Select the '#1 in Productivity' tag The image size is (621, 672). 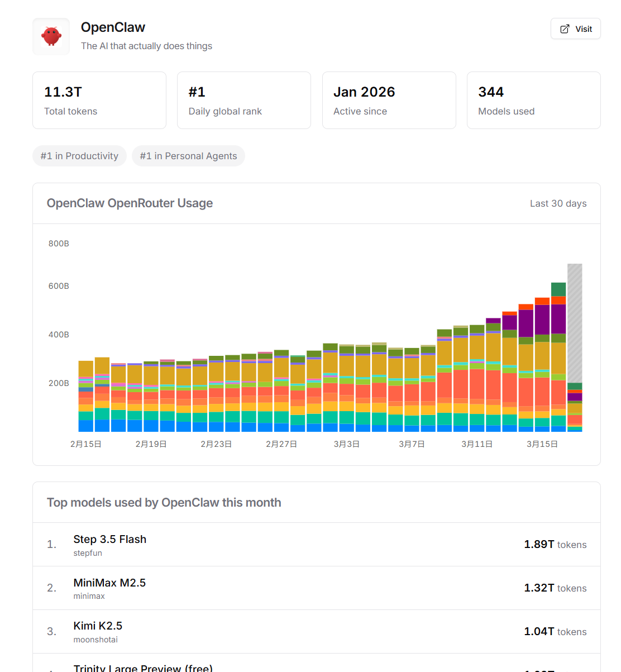click(x=79, y=156)
